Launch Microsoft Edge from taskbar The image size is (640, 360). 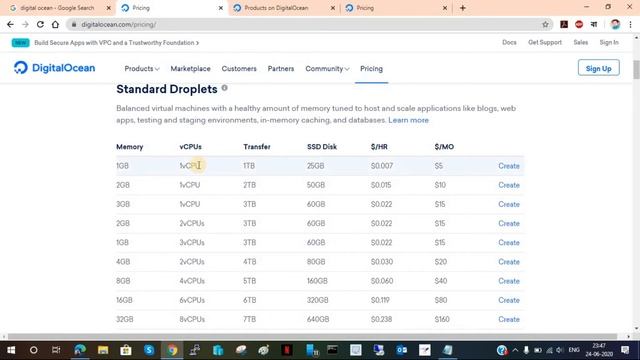click(80, 350)
